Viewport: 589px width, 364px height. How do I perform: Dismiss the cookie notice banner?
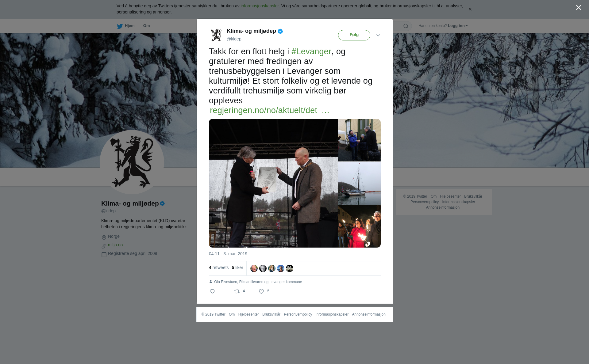pyautogui.click(x=470, y=9)
